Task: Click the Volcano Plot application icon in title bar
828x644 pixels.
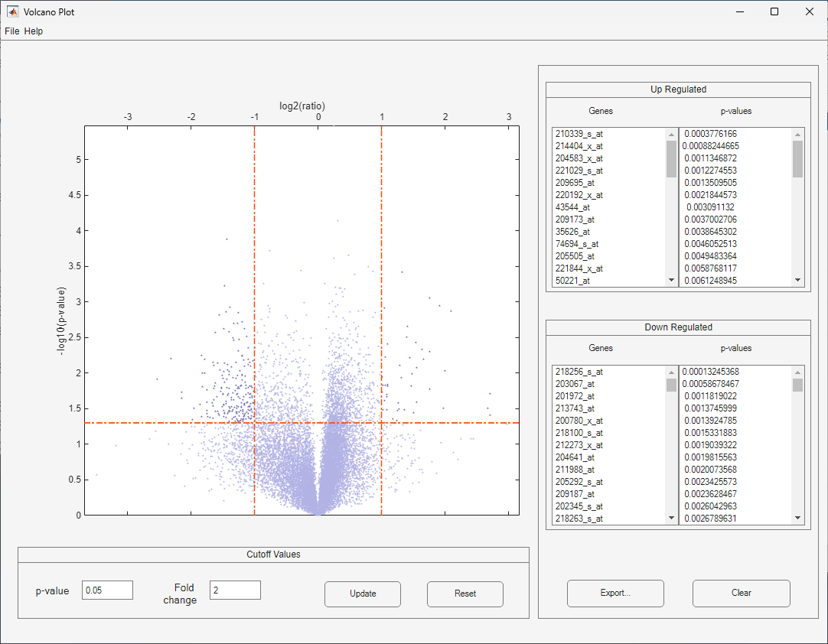Action: (11, 11)
